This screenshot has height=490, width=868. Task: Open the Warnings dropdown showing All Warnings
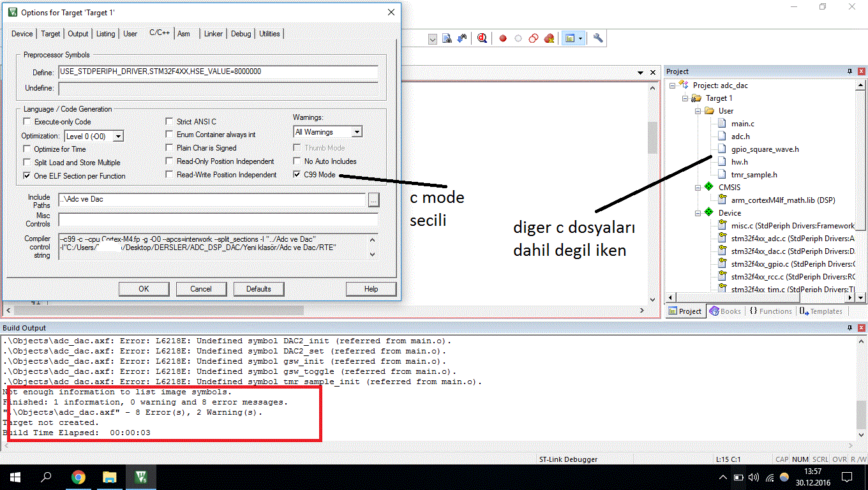[x=357, y=132]
